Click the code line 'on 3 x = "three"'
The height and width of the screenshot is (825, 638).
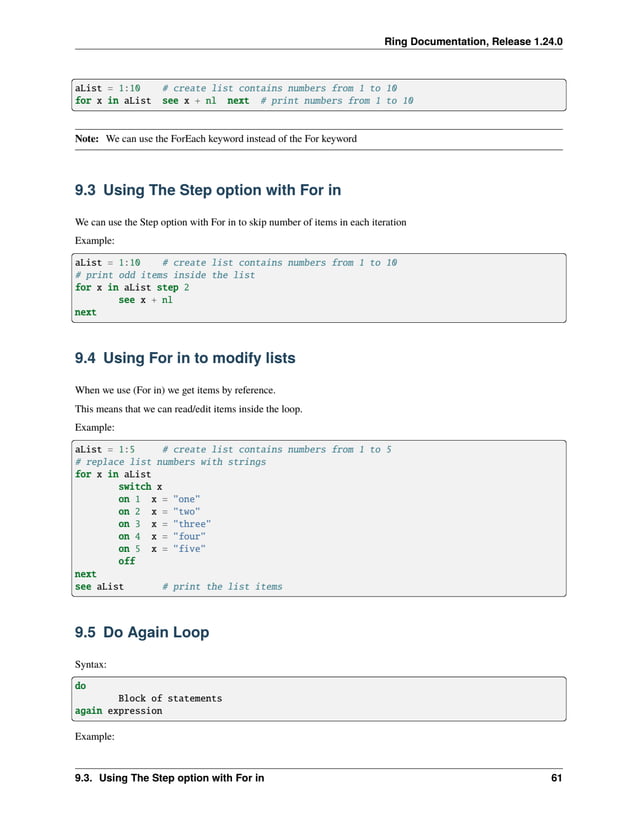(x=165, y=524)
